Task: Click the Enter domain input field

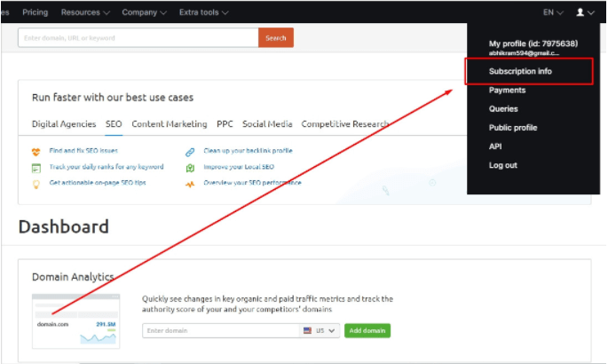Action: (x=221, y=330)
